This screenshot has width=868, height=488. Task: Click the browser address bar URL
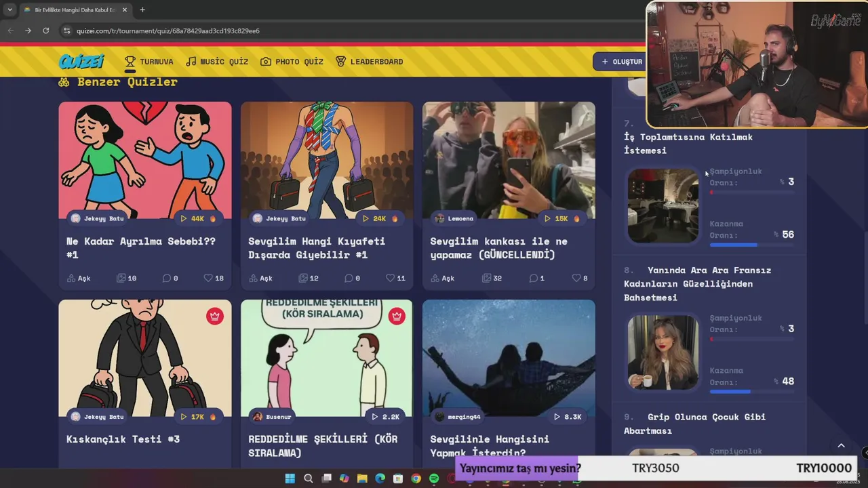click(168, 30)
